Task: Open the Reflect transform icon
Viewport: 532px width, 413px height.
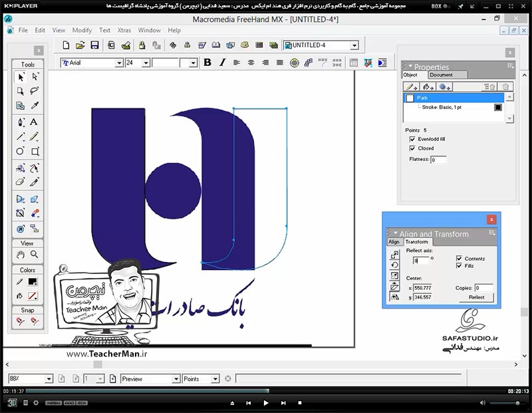Action: point(394,297)
